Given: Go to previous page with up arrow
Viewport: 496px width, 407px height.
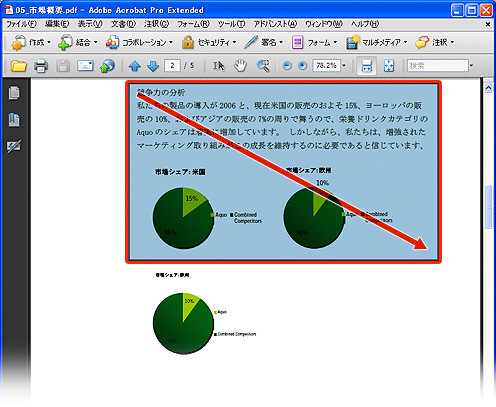Looking at the screenshot, I should pyautogui.click(x=135, y=66).
